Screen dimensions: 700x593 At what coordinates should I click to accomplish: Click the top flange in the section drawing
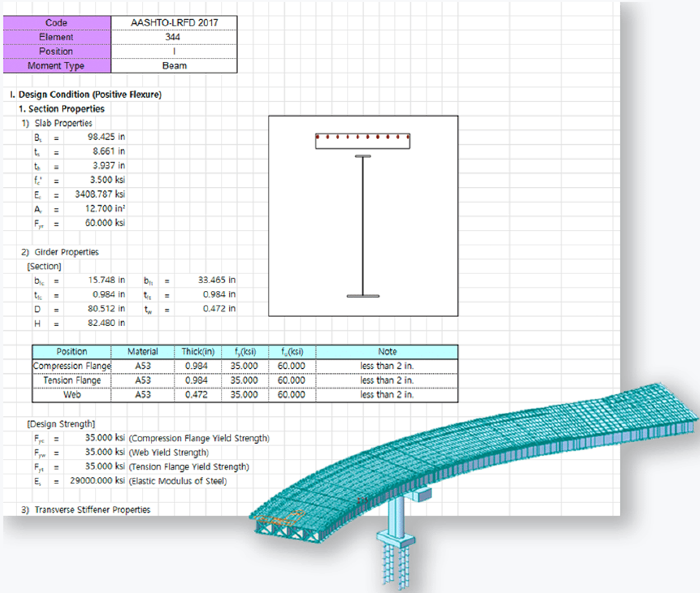(x=362, y=156)
